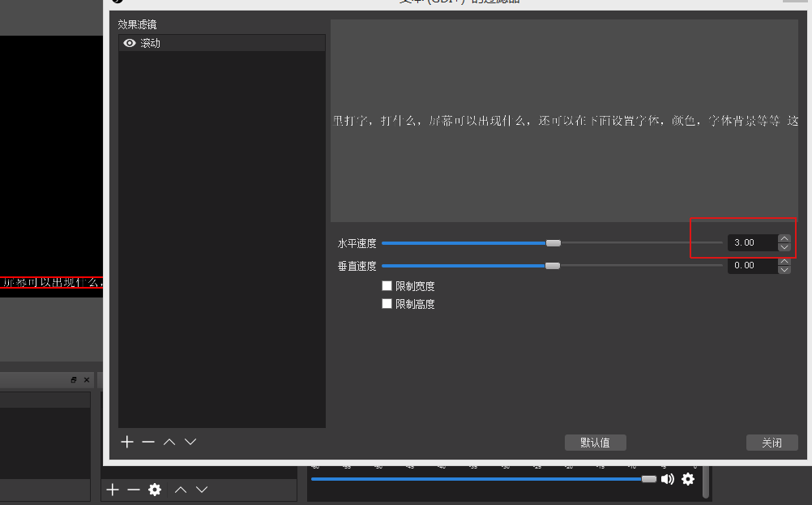Screen dimensions: 812x505
Task: Click the filter preview scrolling text
Action: pos(565,121)
